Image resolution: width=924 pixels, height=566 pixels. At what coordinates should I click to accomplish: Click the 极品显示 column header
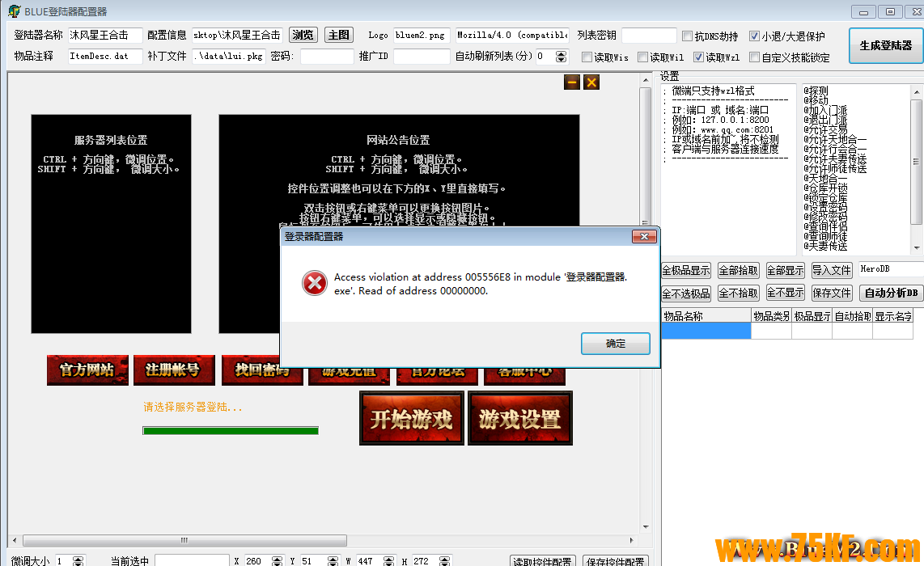click(x=812, y=316)
